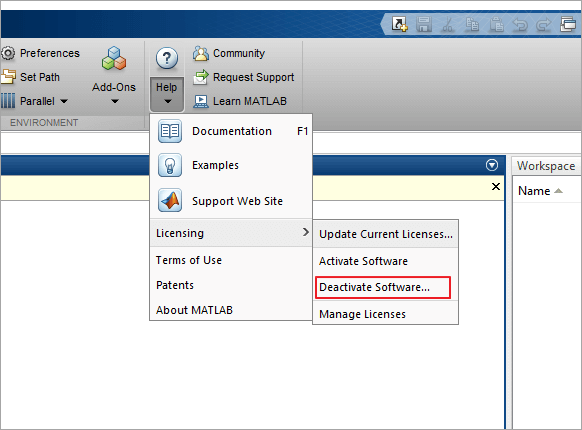Click the Examples lightbulb icon
This screenshot has width=582, height=430.
[170, 165]
